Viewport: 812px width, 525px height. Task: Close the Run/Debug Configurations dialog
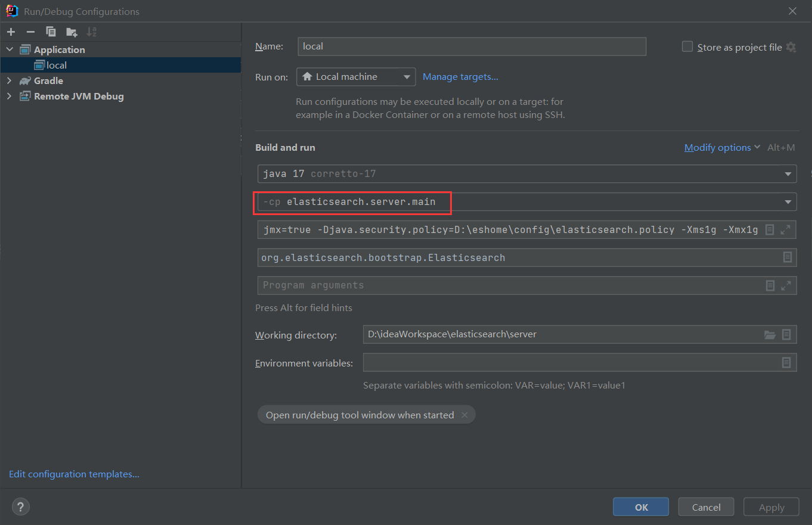[792, 11]
